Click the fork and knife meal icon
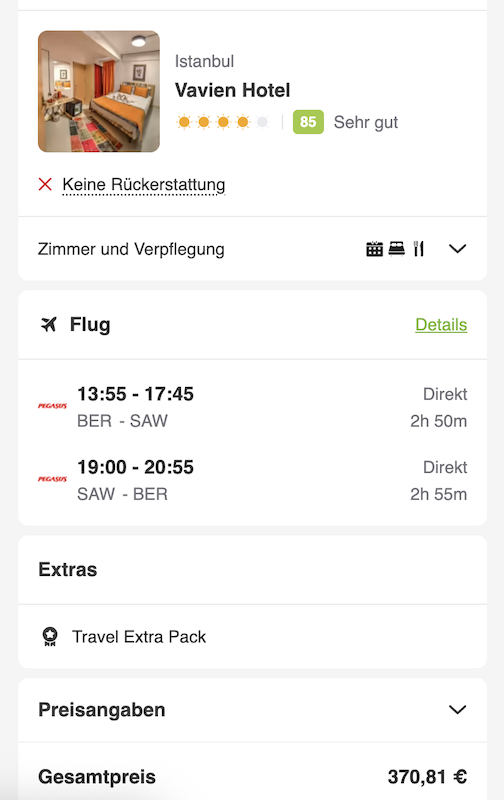 coord(419,248)
